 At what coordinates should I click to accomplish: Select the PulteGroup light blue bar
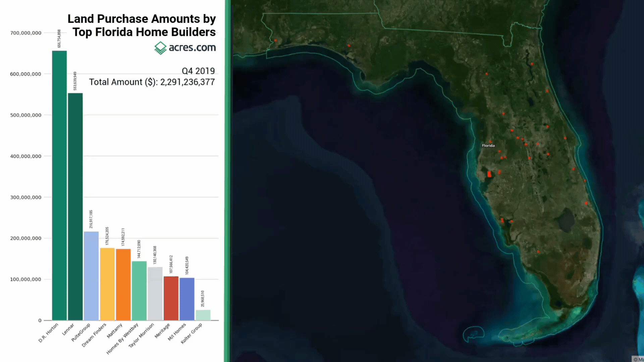(x=91, y=276)
